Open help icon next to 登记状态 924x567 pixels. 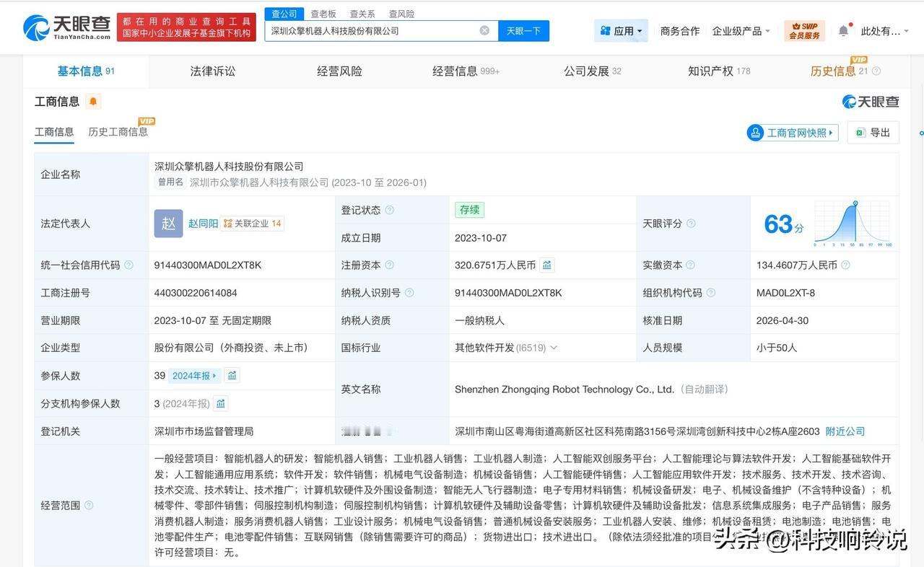[390, 210]
